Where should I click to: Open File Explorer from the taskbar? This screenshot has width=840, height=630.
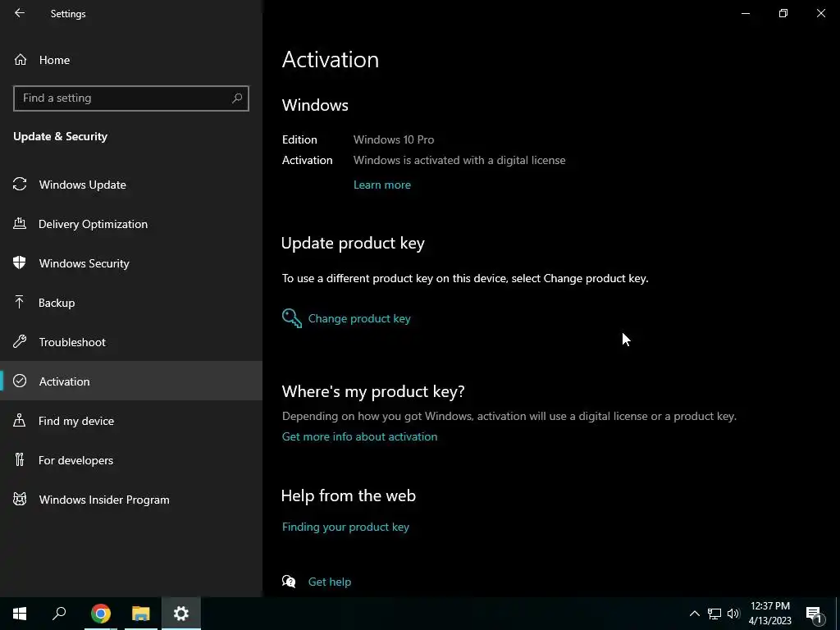(141, 614)
